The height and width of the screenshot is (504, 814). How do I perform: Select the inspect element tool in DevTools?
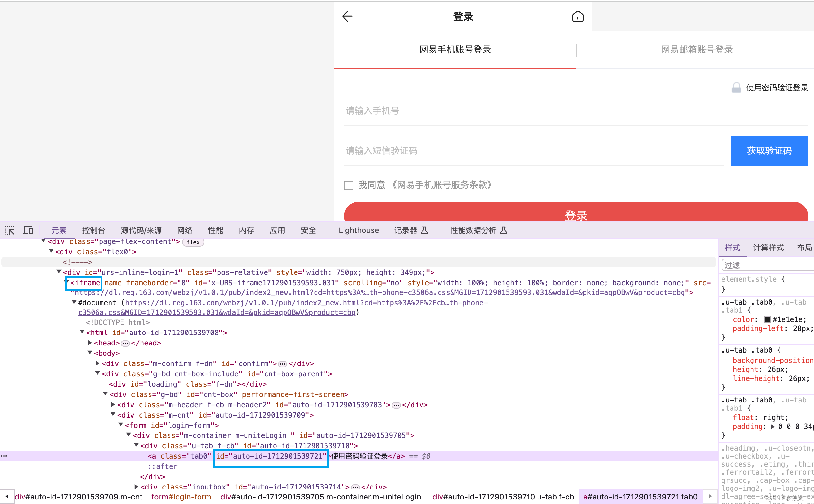coord(9,230)
